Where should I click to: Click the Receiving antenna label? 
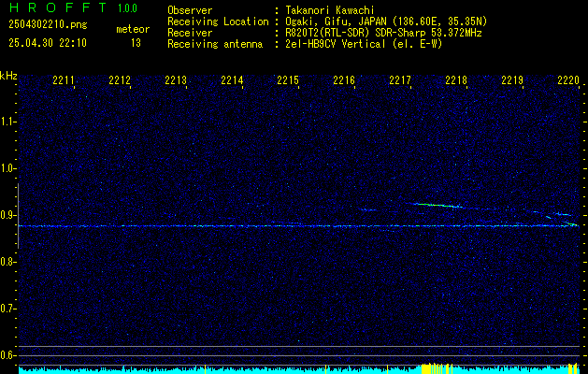(215, 44)
